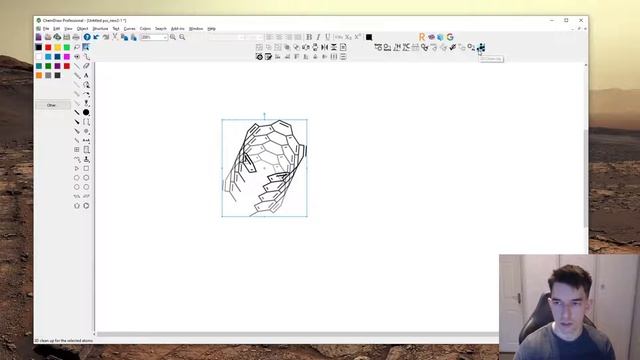Select the Eraser tool
Screen dimensions: 640x360
pos(86,66)
